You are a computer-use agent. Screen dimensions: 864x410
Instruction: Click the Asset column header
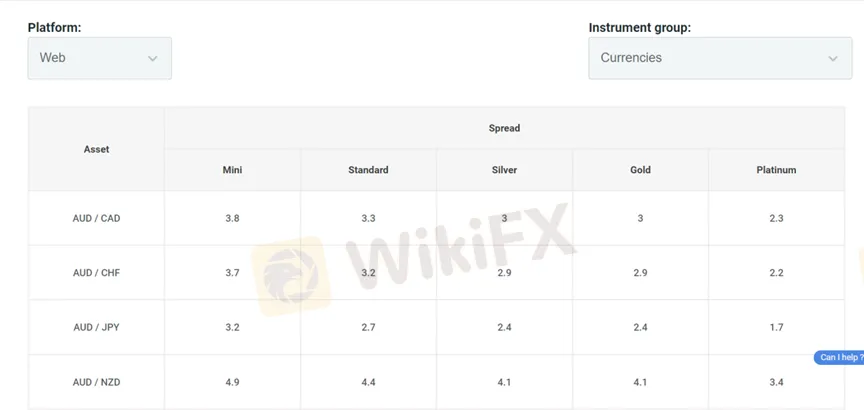(96, 149)
